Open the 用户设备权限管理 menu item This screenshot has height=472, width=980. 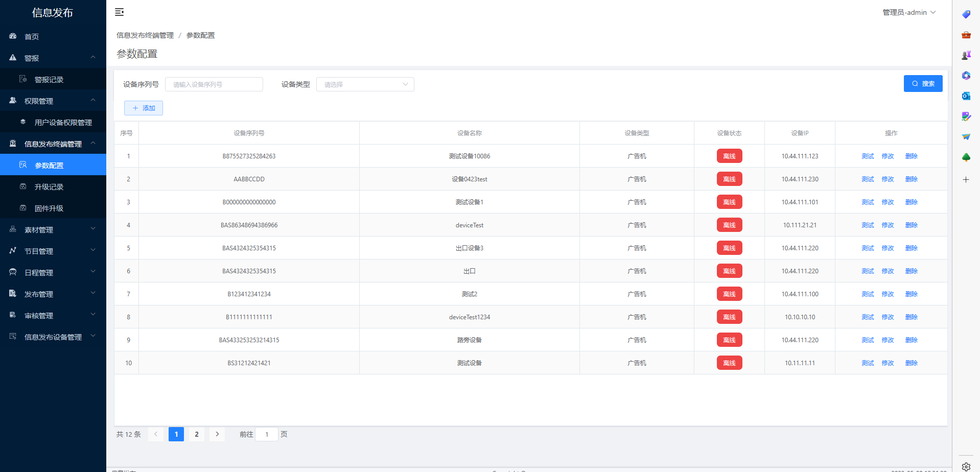53,122
